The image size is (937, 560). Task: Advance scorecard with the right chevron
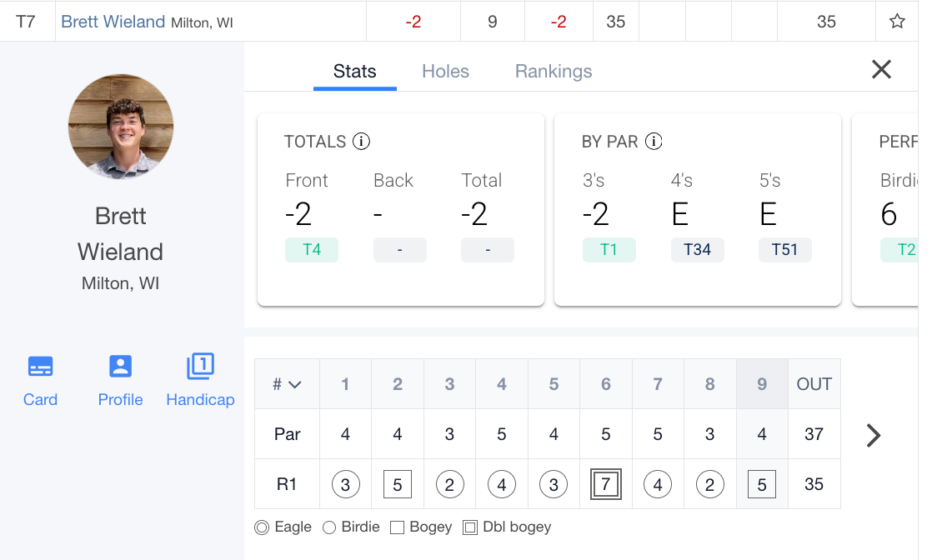(873, 435)
